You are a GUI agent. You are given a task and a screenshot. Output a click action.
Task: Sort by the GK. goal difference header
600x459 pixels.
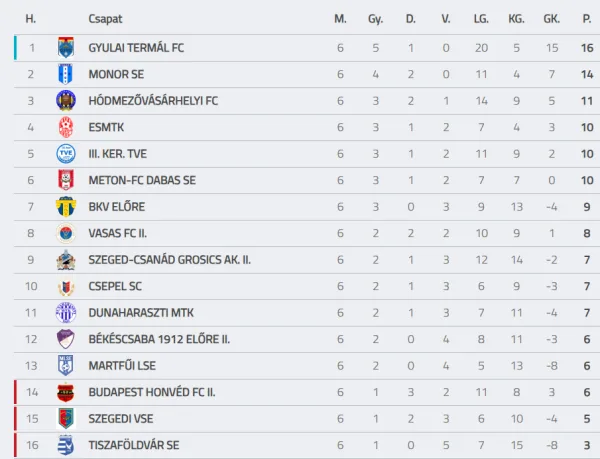[551, 19]
